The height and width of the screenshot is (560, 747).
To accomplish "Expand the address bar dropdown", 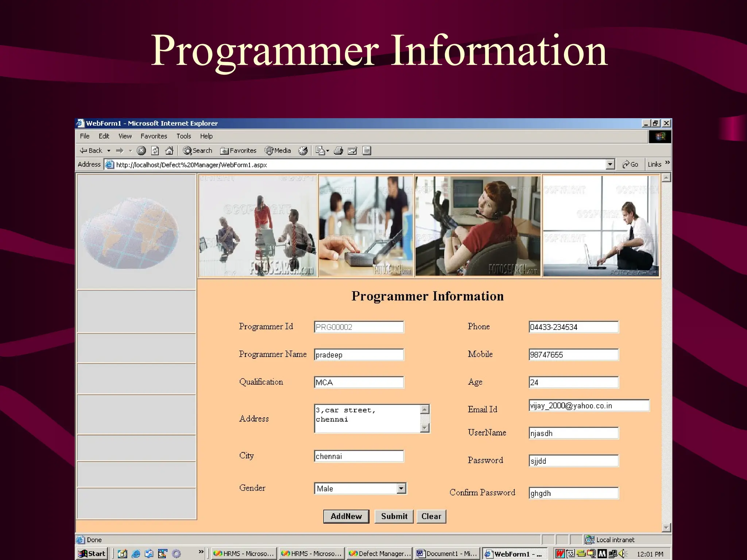I will pos(610,164).
